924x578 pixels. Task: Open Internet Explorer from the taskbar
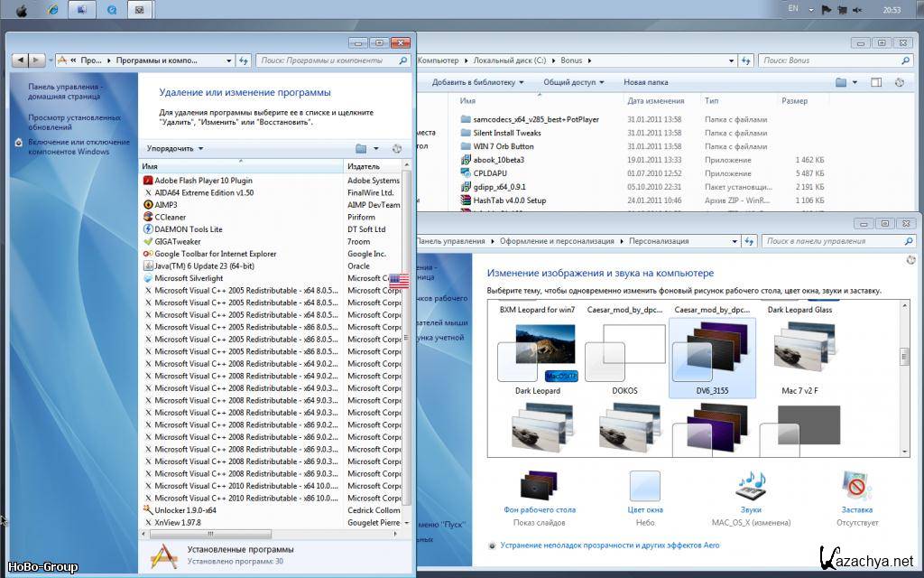coord(52,10)
